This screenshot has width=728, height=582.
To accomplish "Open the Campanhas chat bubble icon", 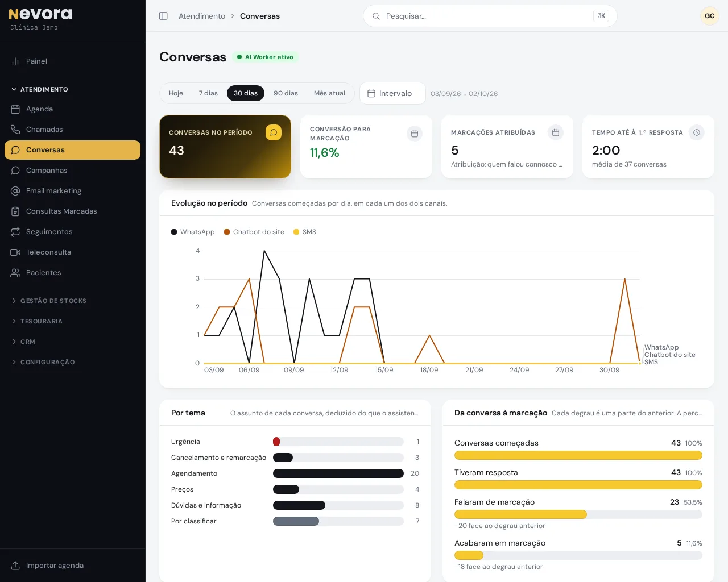I will pyautogui.click(x=15, y=171).
